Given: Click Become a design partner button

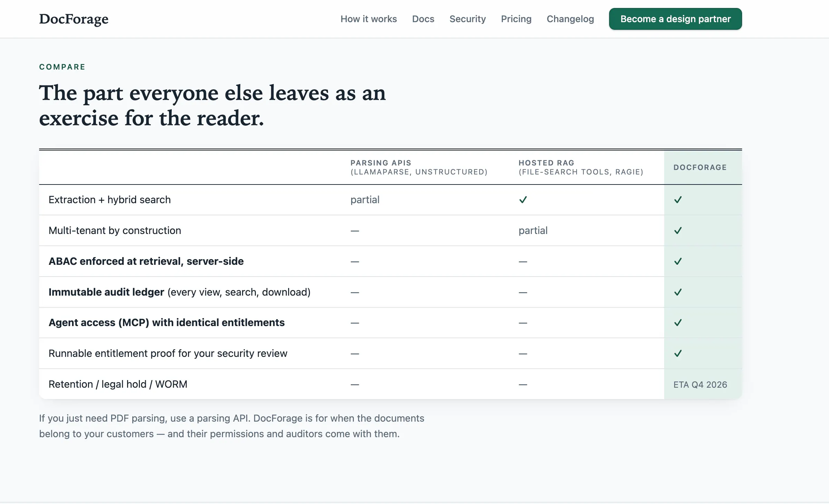Looking at the screenshot, I should (x=675, y=19).
